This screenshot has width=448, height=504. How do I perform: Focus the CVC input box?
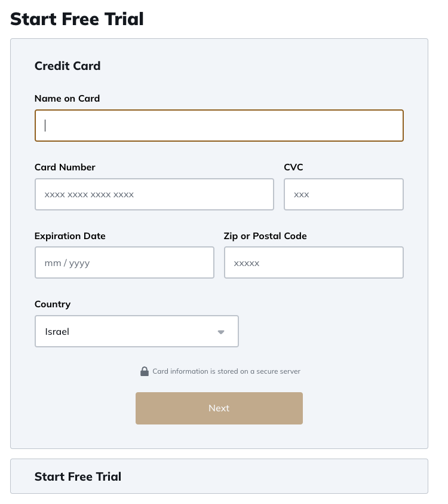tap(343, 194)
